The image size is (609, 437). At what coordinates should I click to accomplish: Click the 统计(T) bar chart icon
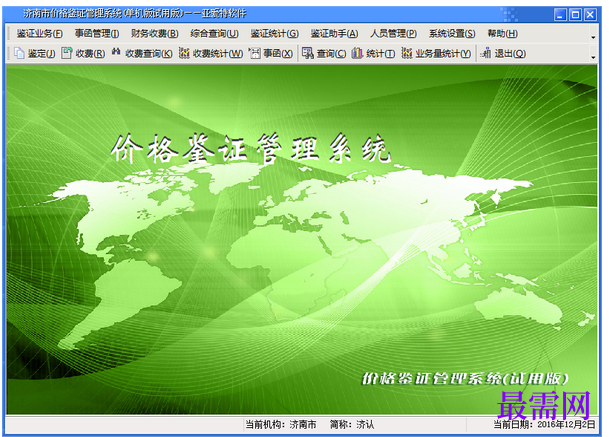(x=357, y=53)
